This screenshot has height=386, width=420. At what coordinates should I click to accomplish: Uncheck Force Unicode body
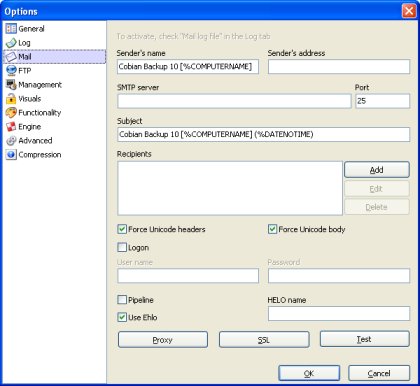tap(272, 229)
